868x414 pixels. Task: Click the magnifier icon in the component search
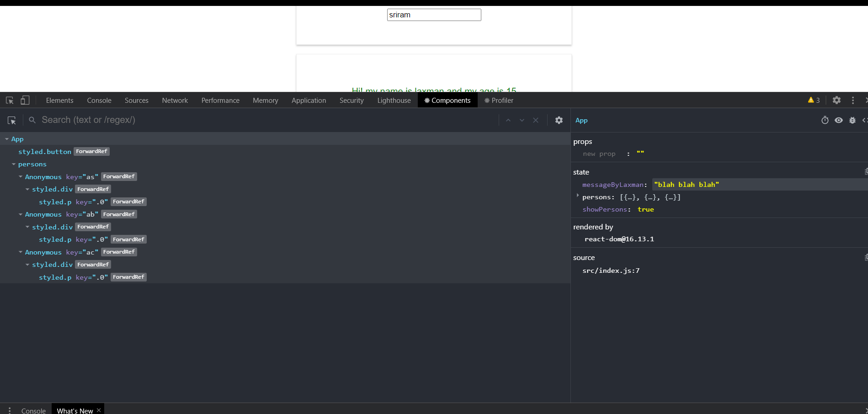pyautogui.click(x=32, y=120)
